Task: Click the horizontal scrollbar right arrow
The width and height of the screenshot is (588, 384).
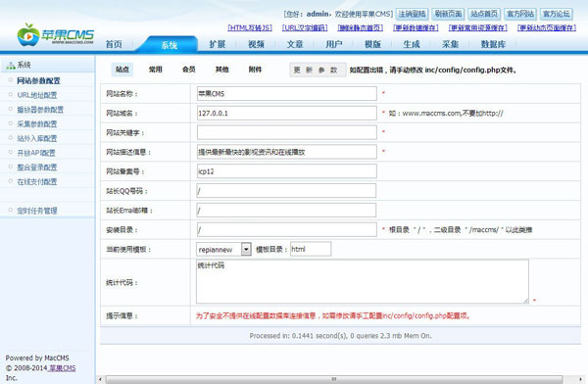Action: tap(581, 379)
